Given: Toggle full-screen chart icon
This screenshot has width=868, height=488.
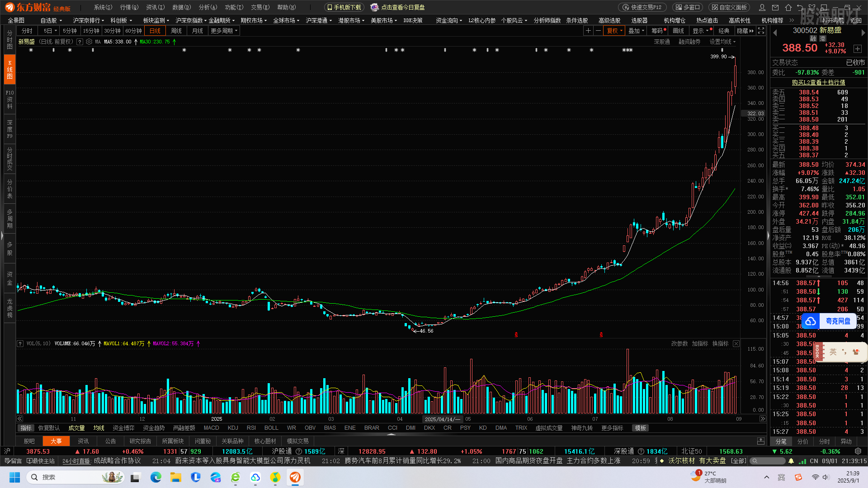Looking at the screenshot, I should pos(761,31).
